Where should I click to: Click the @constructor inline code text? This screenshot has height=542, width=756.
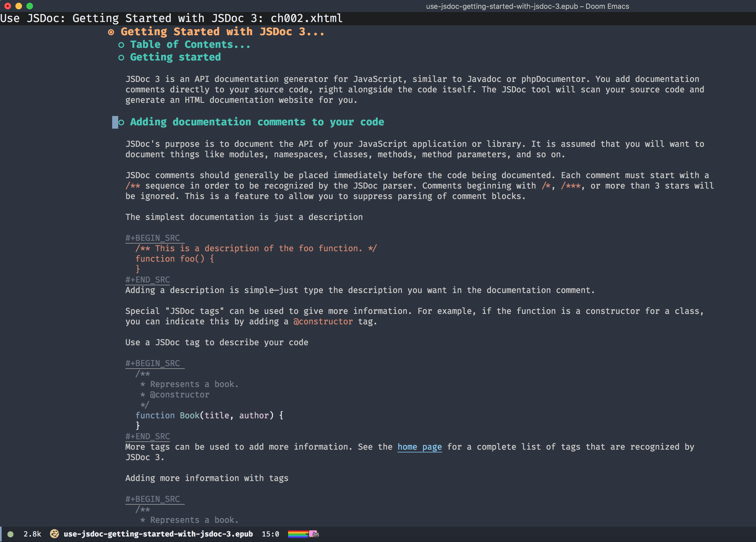click(323, 322)
